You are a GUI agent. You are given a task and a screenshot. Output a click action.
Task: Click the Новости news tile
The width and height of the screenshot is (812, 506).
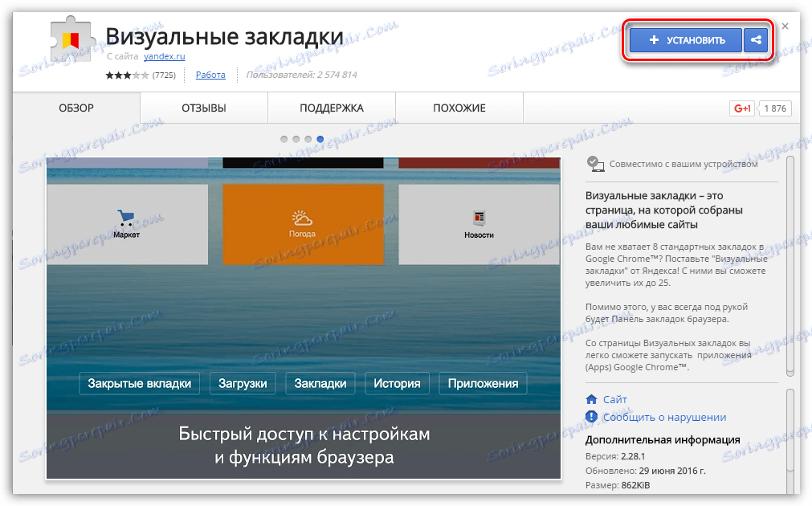coord(479,224)
